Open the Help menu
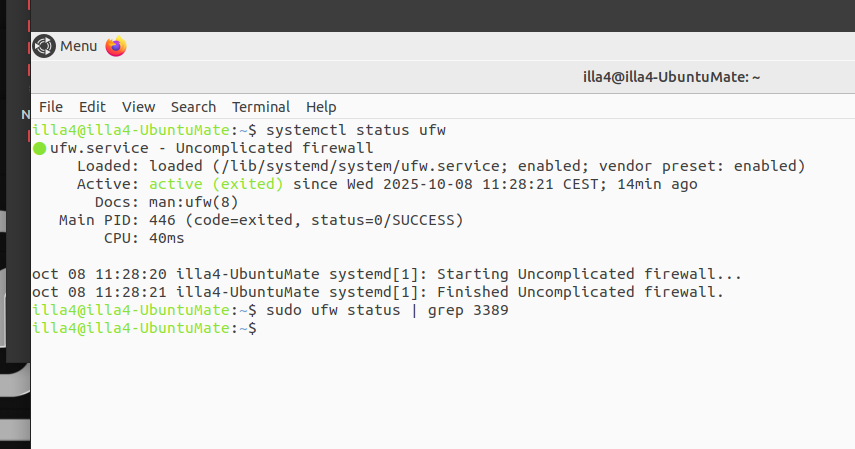855x449 pixels. [321, 107]
